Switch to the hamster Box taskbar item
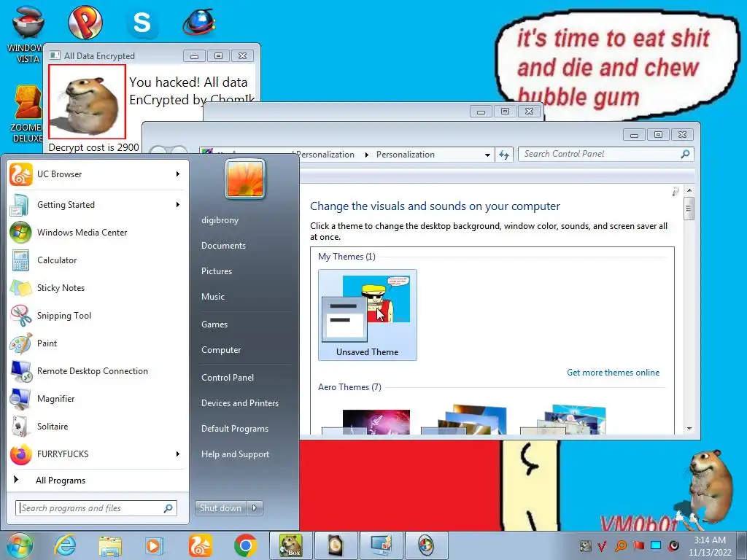Viewport: 747px width, 560px height. coord(290,545)
